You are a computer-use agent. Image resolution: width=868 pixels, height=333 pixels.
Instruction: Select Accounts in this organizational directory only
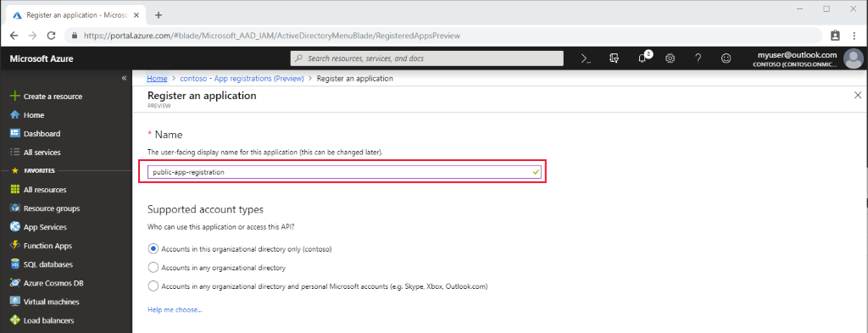153,249
